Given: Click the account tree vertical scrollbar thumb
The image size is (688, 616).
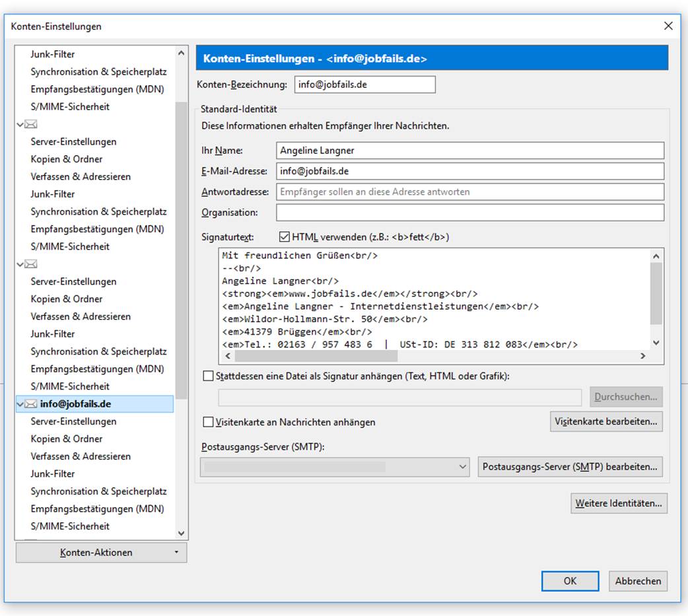Looking at the screenshot, I should [x=181, y=250].
